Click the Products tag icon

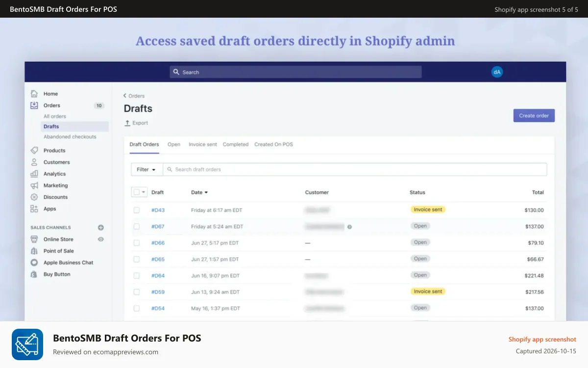pyautogui.click(x=34, y=151)
